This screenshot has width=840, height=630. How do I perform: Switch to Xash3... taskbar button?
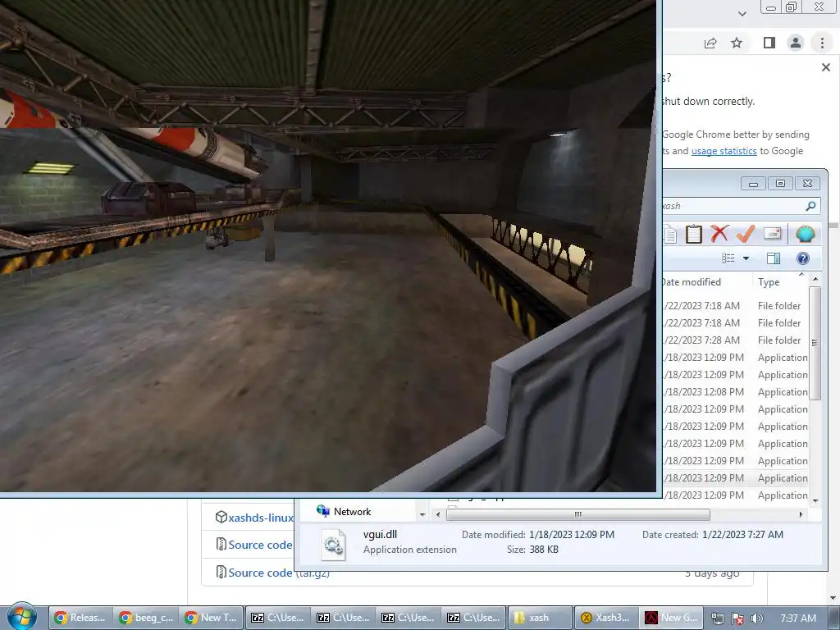tap(605, 618)
